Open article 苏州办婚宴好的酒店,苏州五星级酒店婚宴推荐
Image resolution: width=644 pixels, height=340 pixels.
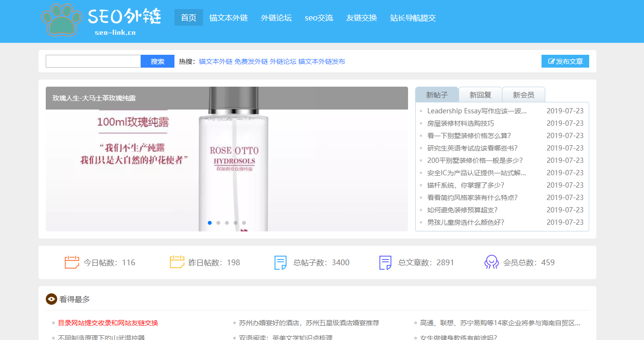coord(309,323)
